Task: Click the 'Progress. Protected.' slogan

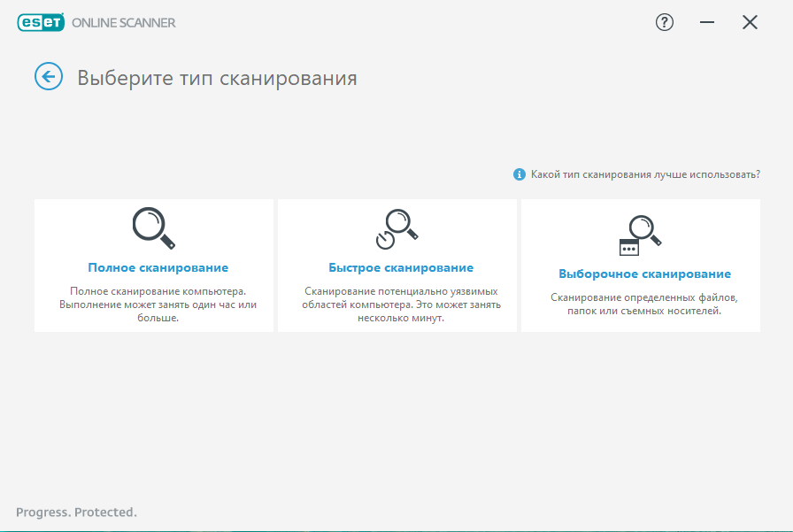Action: pos(77,512)
